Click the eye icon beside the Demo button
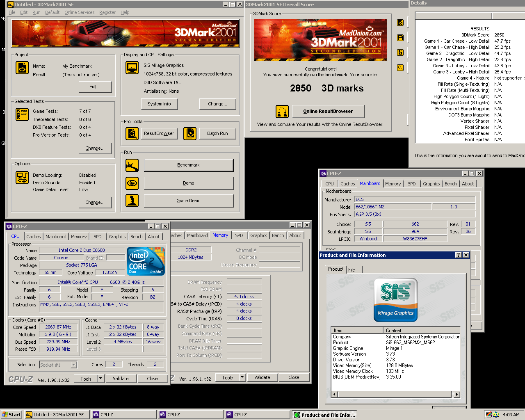This screenshot has width=525, height=420. [x=132, y=183]
